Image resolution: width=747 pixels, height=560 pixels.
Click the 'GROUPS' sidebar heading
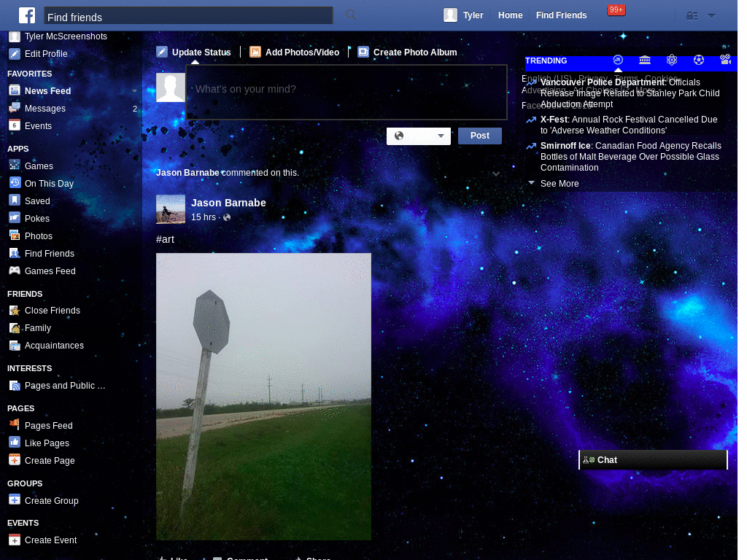25,483
